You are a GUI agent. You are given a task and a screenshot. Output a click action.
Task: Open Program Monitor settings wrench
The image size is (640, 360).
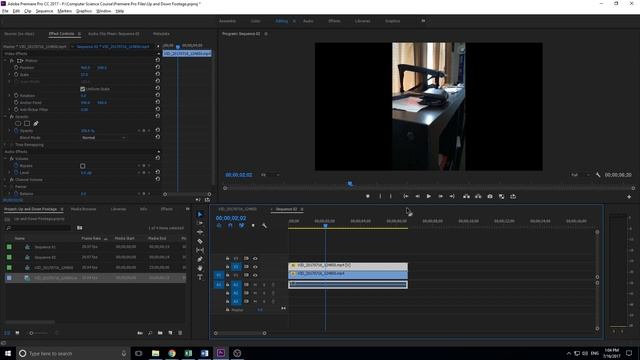[598, 175]
